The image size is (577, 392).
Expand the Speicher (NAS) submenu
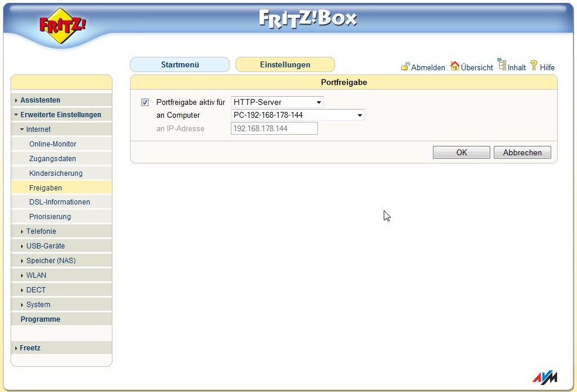pyautogui.click(x=62, y=261)
